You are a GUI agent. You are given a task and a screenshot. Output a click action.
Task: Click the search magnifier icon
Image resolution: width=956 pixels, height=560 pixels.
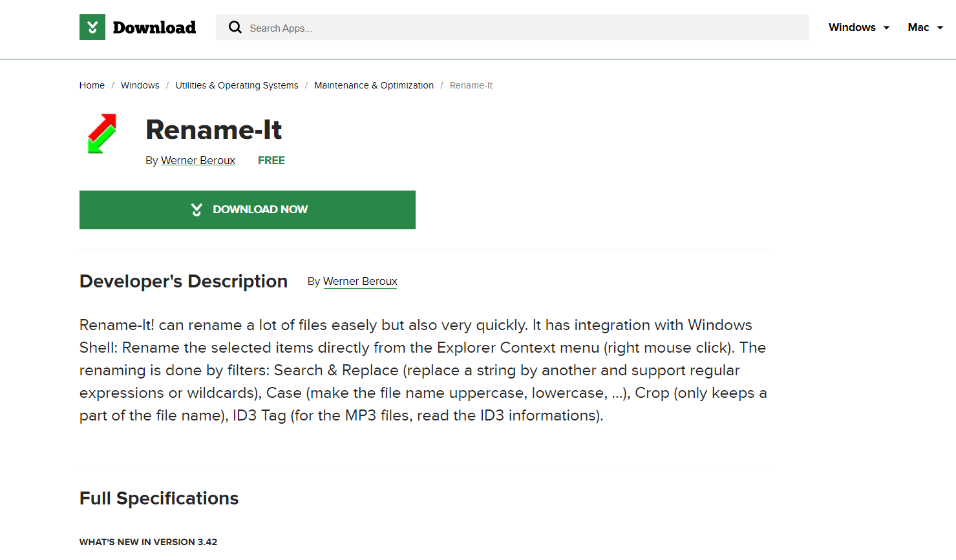pyautogui.click(x=235, y=27)
